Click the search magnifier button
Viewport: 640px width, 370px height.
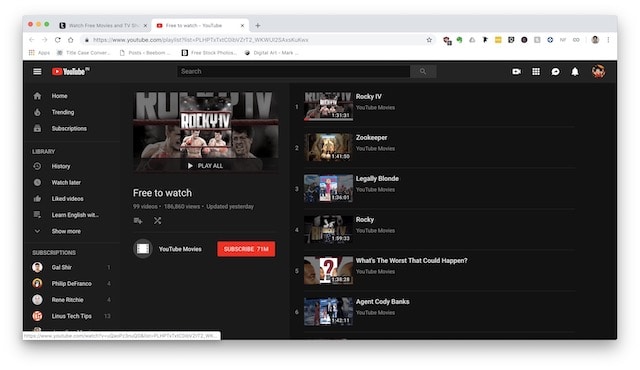(423, 71)
